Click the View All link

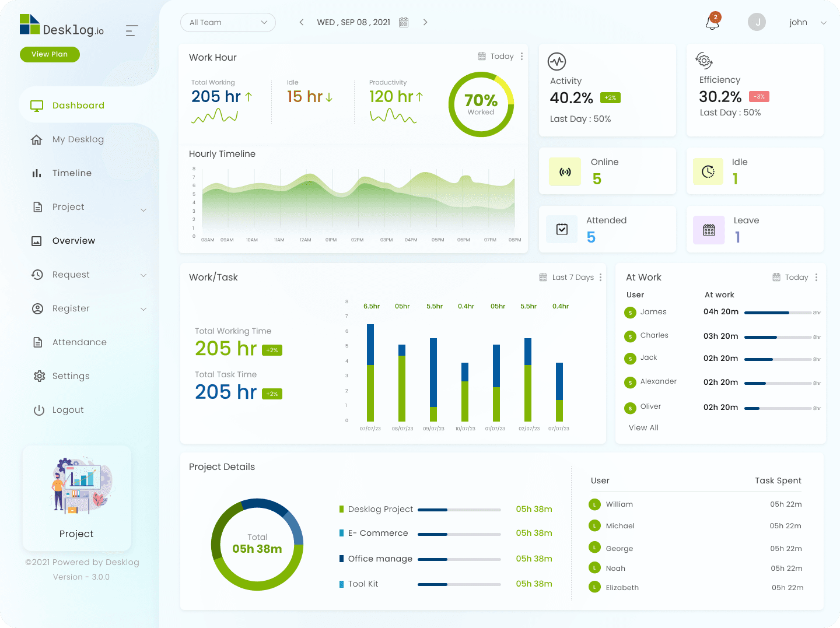click(643, 427)
